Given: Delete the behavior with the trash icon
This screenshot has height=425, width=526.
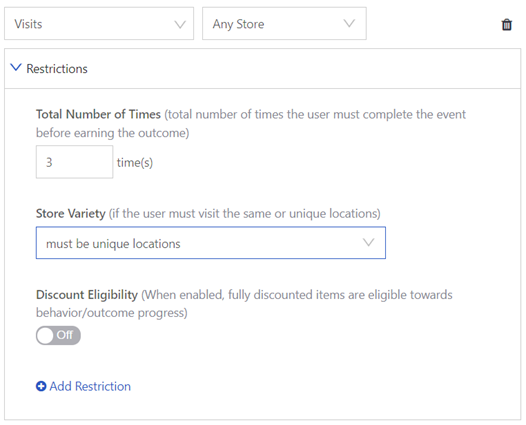Looking at the screenshot, I should (507, 24).
